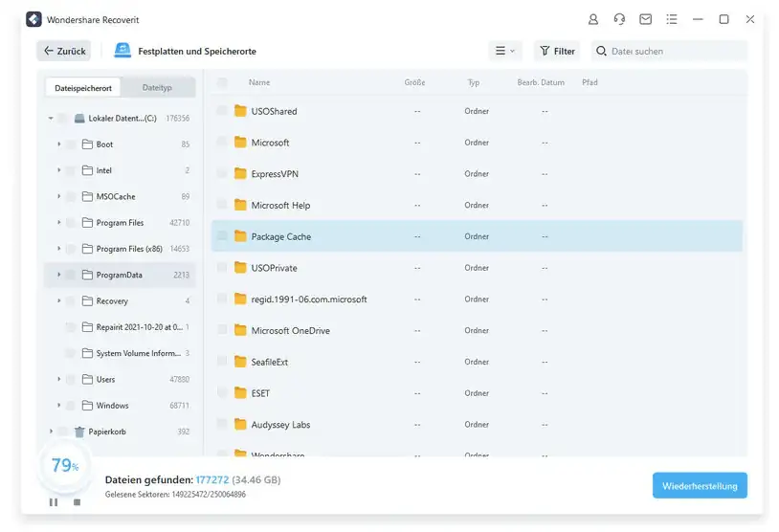Image resolution: width=779 pixels, height=532 pixels.
Task: Open the support headset icon
Action: point(619,19)
